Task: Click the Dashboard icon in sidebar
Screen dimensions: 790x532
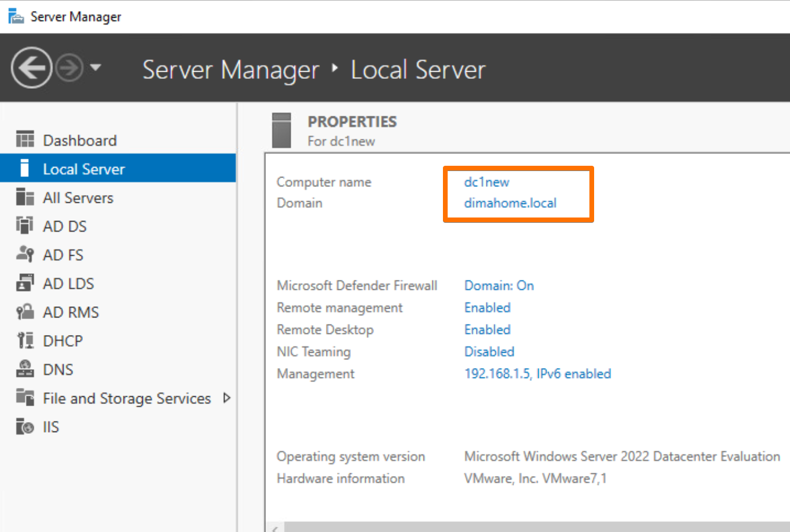Action: [25, 140]
